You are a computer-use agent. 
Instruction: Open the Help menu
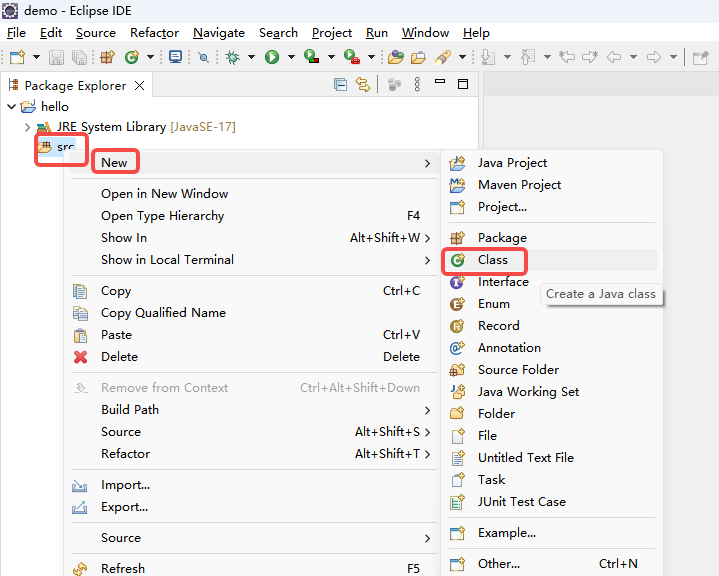click(476, 33)
